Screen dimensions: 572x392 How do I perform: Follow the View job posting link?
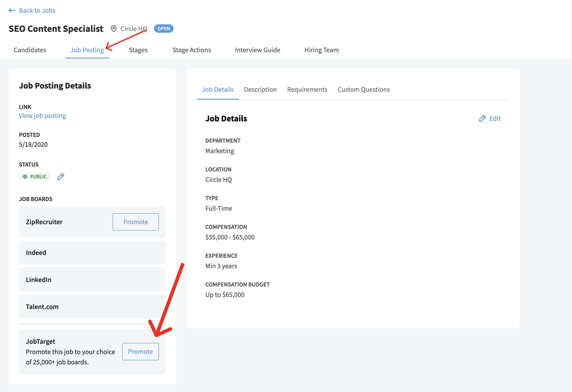pyautogui.click(x=43, y=116)
